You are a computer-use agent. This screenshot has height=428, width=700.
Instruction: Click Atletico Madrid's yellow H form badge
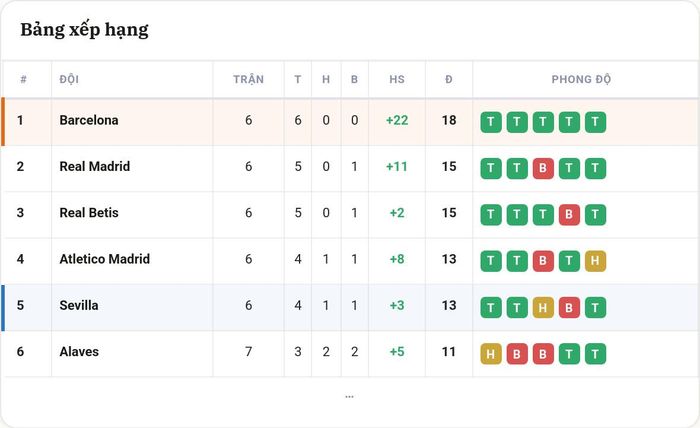tap(595, 261)
